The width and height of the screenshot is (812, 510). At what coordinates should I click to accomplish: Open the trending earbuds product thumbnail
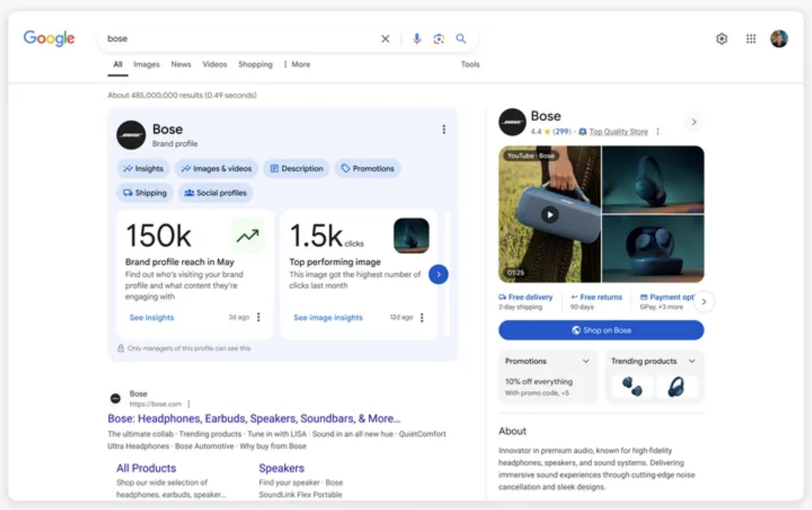click(x=632, y=387)
